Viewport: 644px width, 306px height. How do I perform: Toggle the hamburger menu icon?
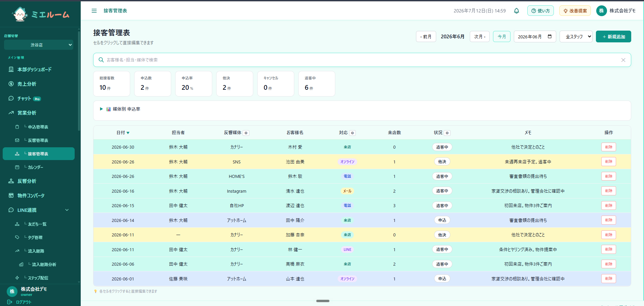(94, 11)
